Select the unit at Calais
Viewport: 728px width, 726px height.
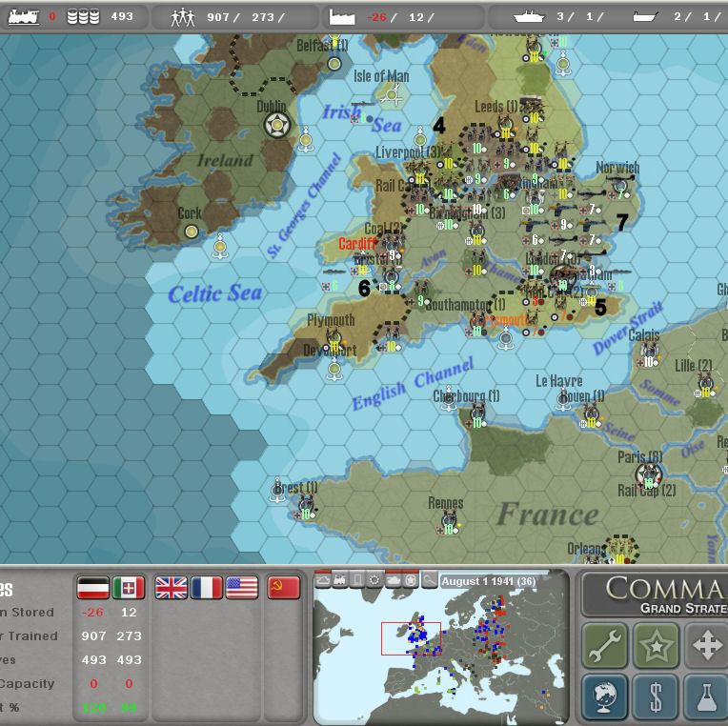649,353
